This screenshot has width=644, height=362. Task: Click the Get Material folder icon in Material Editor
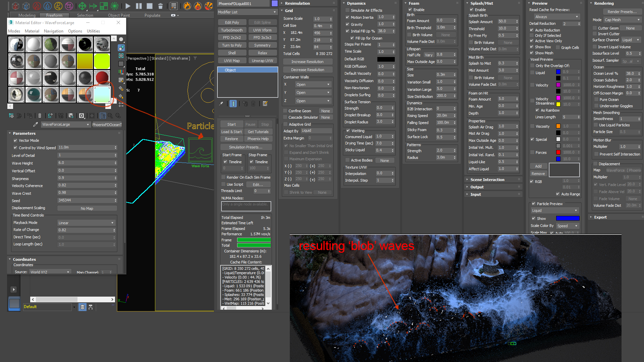[x=11, y=116]
